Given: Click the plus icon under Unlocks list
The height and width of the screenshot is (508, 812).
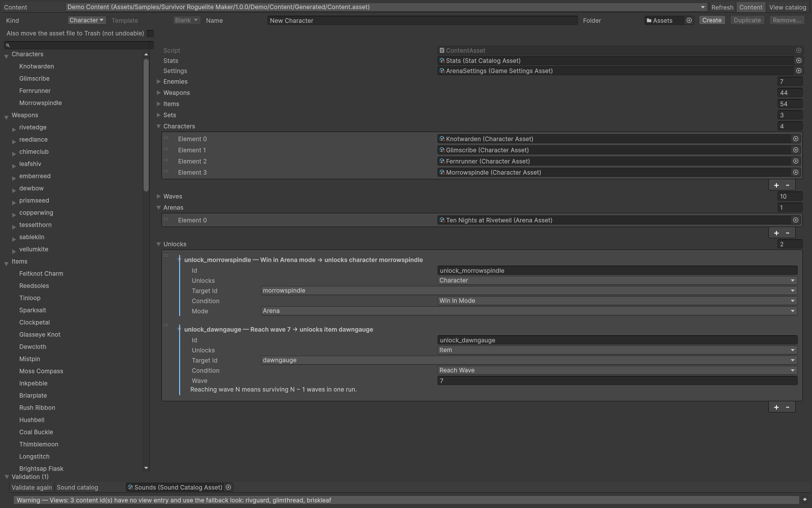Looking at the screenshot, I should (x=776, y=407).
